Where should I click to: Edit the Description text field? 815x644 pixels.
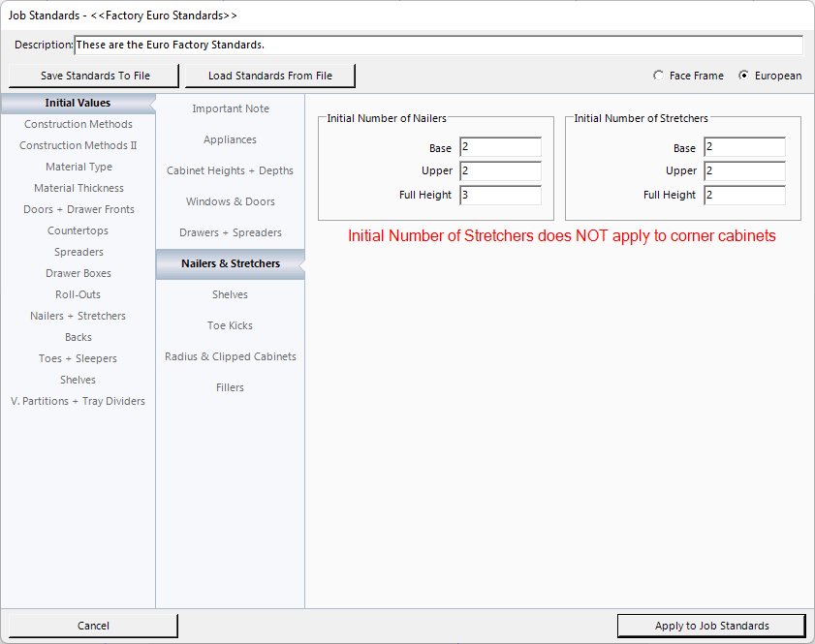tap(438, 46)
